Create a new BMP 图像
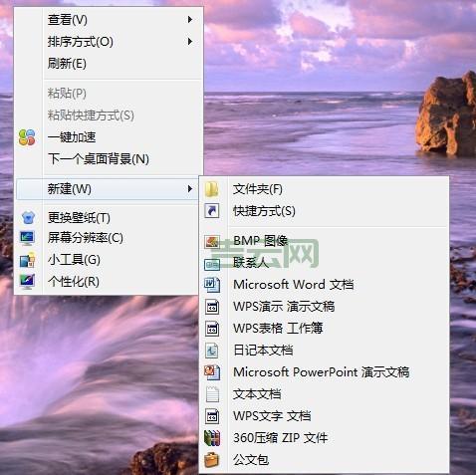 [x=324, y=241]
